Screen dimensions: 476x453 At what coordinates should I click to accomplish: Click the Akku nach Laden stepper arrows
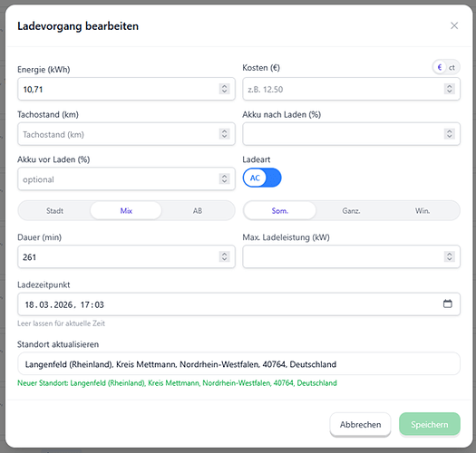point(450,134)
